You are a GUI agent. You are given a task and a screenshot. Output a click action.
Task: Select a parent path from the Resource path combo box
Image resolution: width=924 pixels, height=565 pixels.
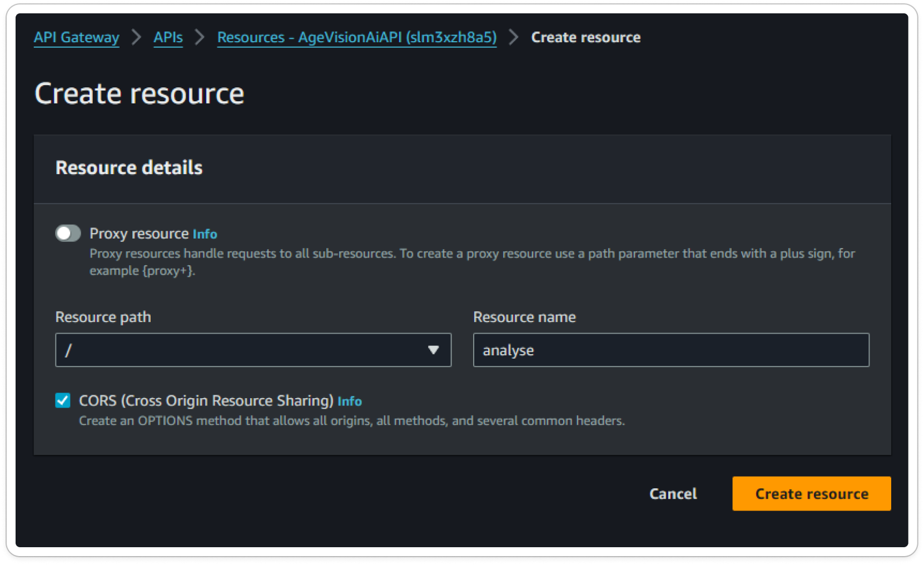coord(253,350)
